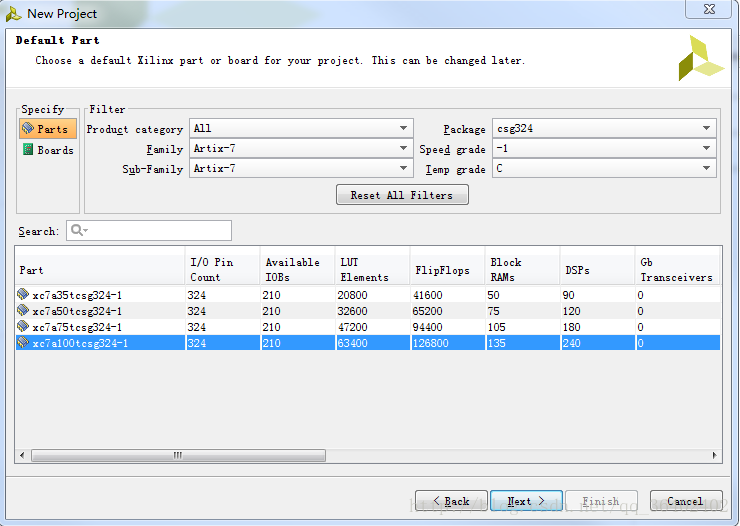Click LUT value 63400
Screen dimensions: 740x526
(x=353, y=343)
